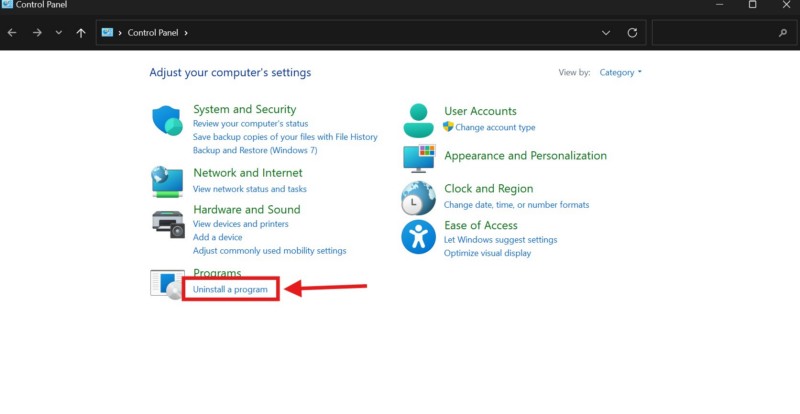Viewport: 800px width, 414px height.
Task: Click the Clock and Region icon
Action: click(418, 197)
